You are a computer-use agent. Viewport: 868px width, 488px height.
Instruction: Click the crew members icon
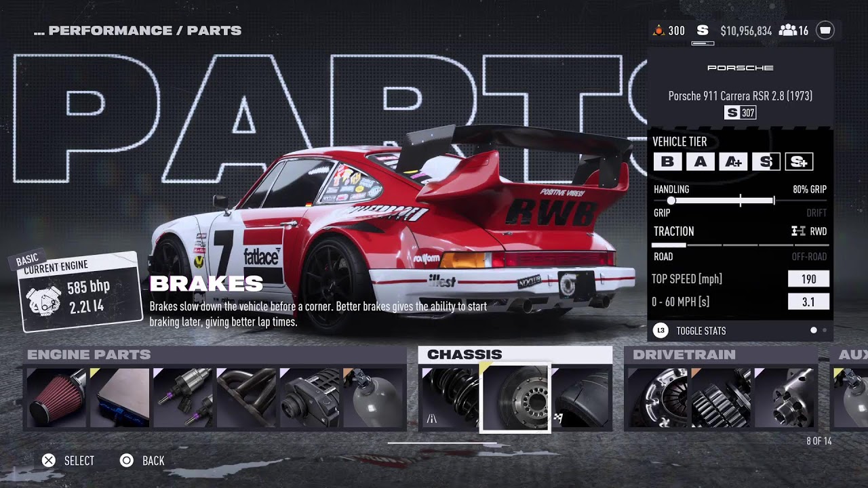coord(787,30)
